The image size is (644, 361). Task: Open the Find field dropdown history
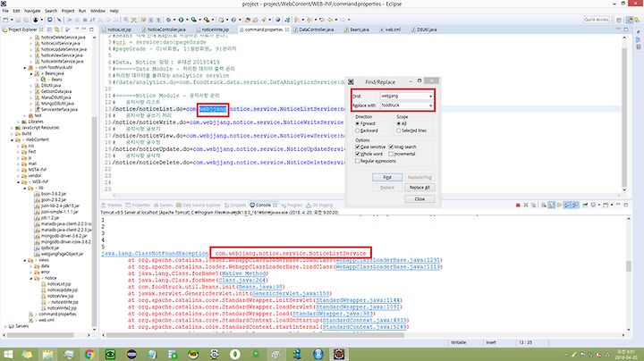[430, 96]
